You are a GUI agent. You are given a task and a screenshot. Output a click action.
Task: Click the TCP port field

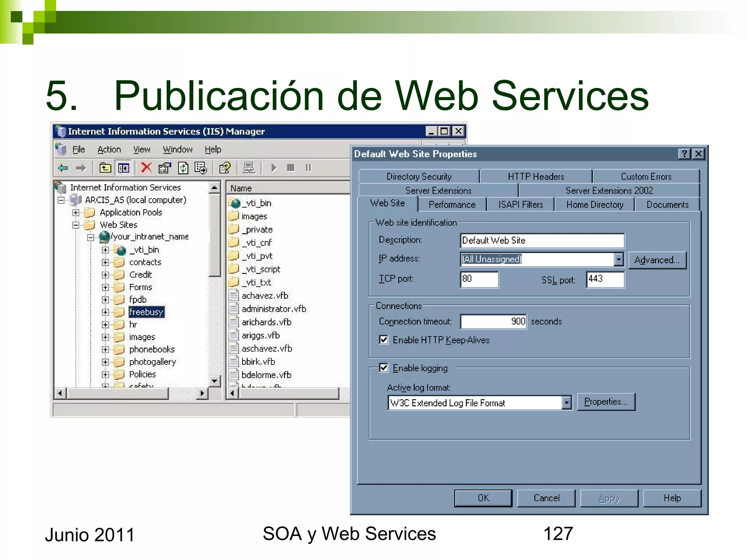tap(479, 279)
